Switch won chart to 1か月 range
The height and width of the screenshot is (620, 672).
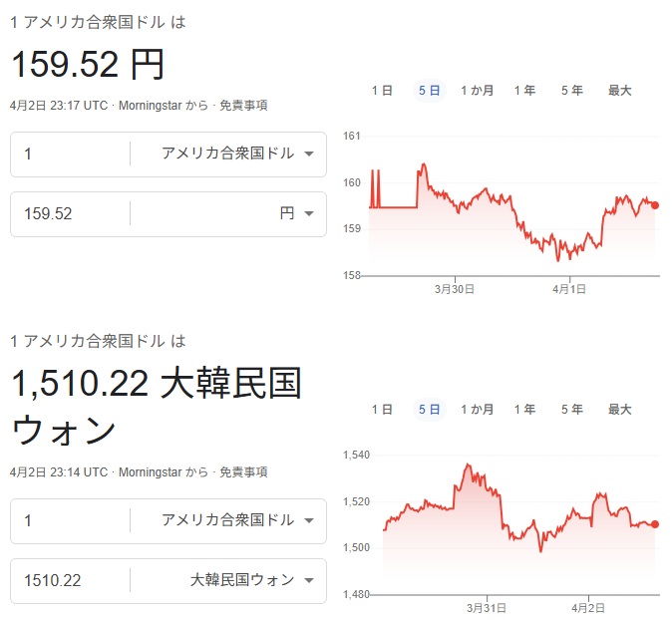pyautogui.click(x=477, y=409)
